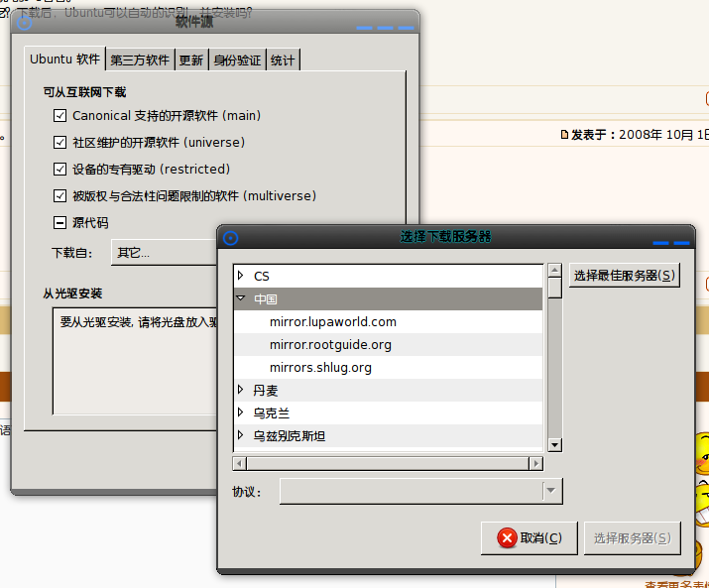Click the window menu icon of 选择下载服务器
This screenshot has height=588, width=709.
[231, 238]
